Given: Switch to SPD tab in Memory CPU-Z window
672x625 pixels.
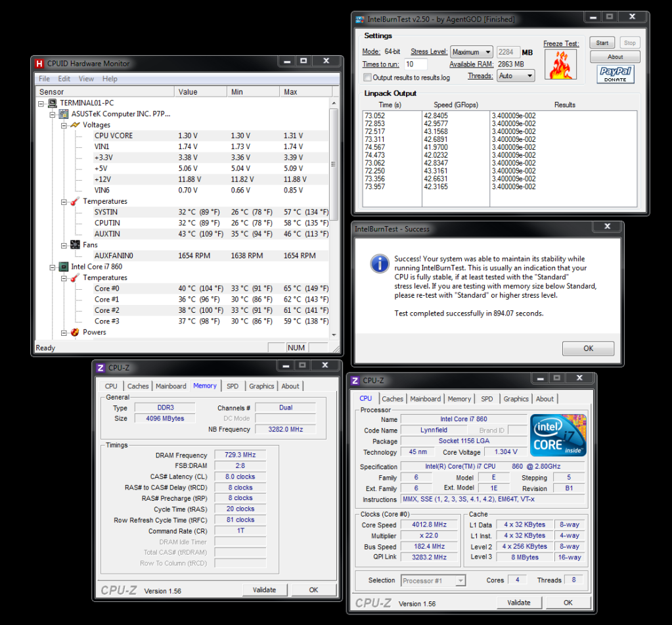Looking at the screenshot, I should tap(233, 386).
